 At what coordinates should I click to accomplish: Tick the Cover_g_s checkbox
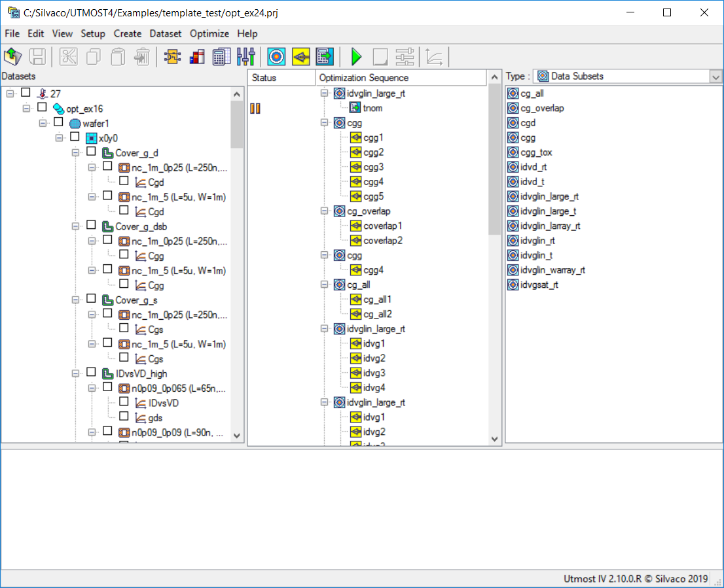tap(91, 299)
